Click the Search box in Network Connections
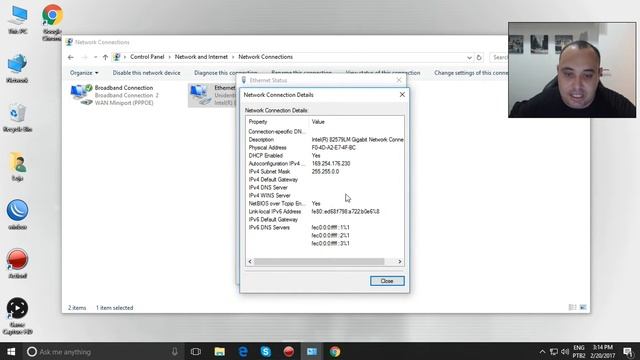This screenshot has width=640, height=360. coord(499,58)
